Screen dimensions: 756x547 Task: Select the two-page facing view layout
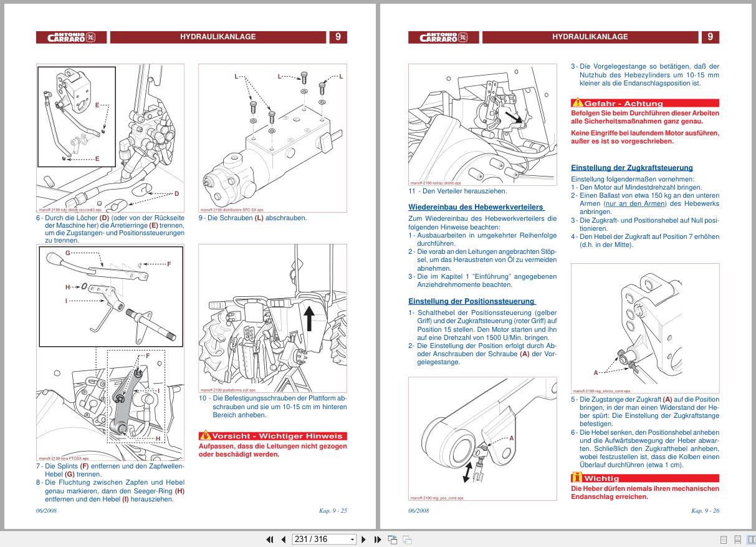(x=751, y=540)
